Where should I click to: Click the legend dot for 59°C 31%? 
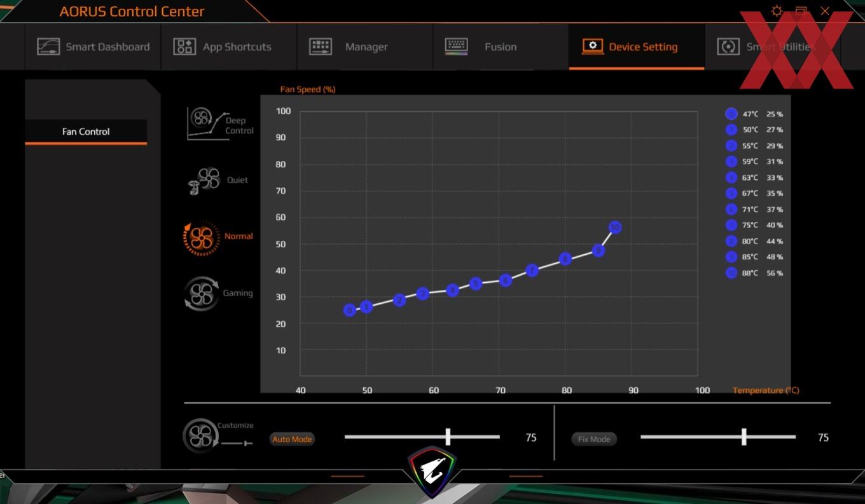(731, 161)
